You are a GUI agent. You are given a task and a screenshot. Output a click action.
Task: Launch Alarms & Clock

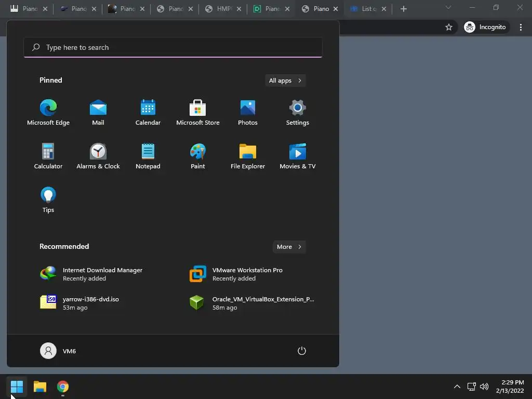(98, 156)
